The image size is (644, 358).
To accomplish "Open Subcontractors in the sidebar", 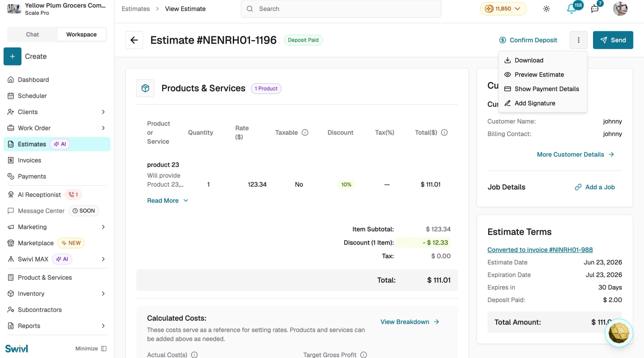I will tap(57, 310).
